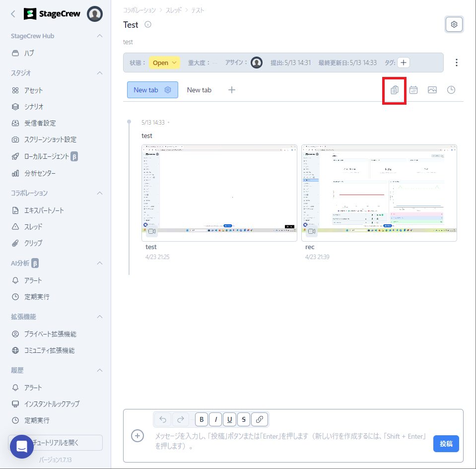Screen dimensions: 476x469
Task: Open the three-dot more options menu
Action: [x=457, y=63]
